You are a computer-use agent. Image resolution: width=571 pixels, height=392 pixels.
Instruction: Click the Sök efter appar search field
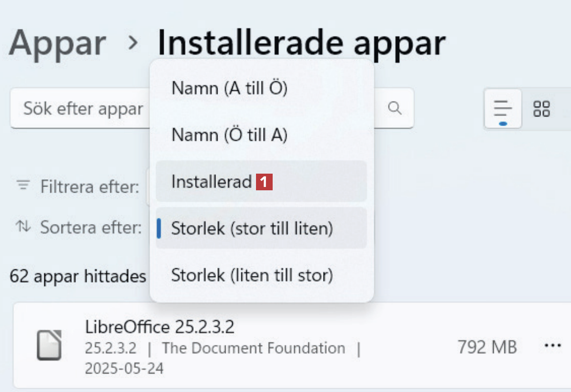[x=83, y=108]
